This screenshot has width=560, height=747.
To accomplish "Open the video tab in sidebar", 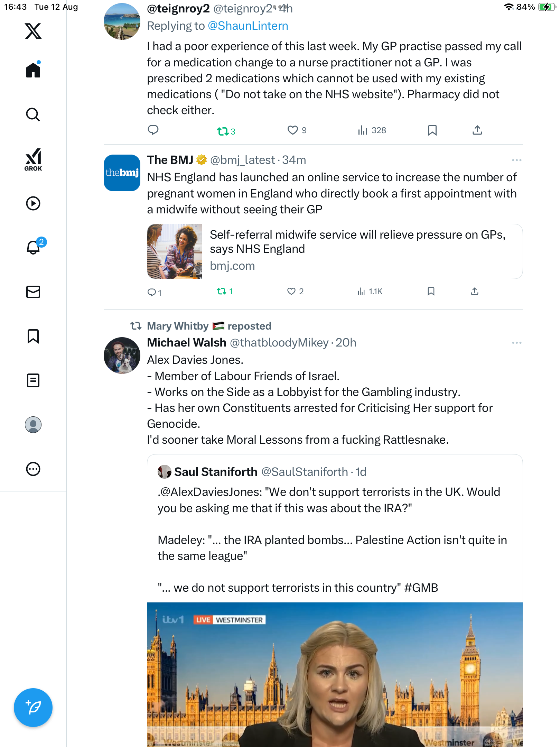I will click(33, 203).
